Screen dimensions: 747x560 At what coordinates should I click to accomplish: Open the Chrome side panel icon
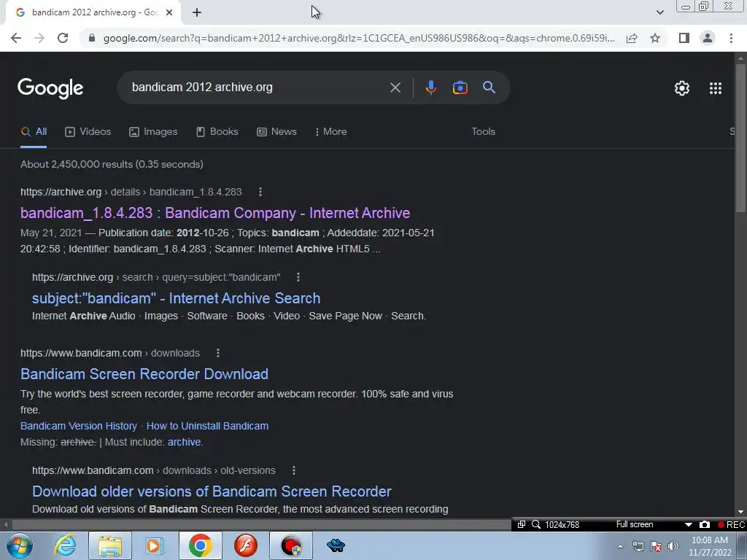[684, 38]
